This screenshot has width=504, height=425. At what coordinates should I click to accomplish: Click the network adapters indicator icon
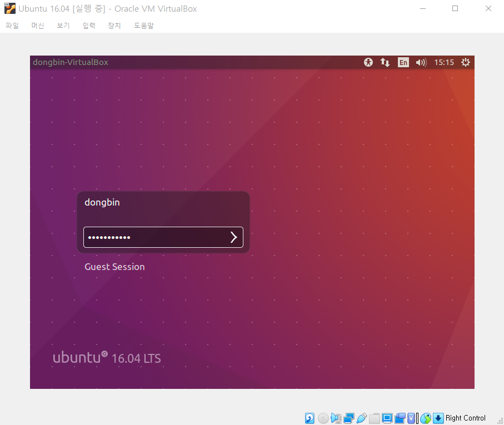pyautogui.click(x=349, y=418)
